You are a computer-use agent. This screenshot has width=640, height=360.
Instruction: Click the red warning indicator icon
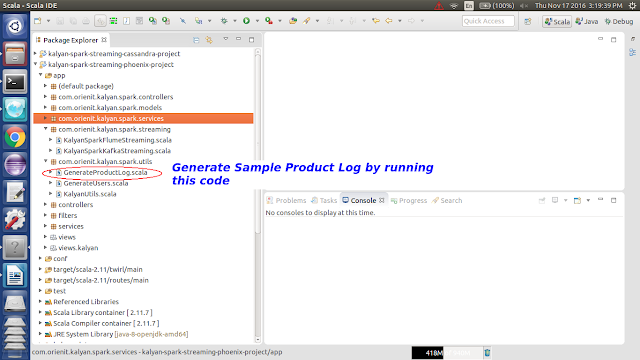[x=439, y=5]
